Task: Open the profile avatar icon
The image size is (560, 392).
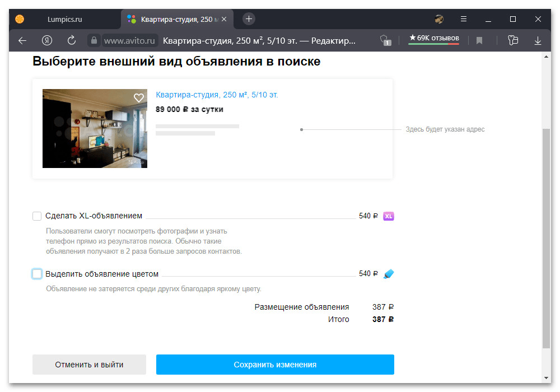Action: pyautogui.click(x=439, y=19)
